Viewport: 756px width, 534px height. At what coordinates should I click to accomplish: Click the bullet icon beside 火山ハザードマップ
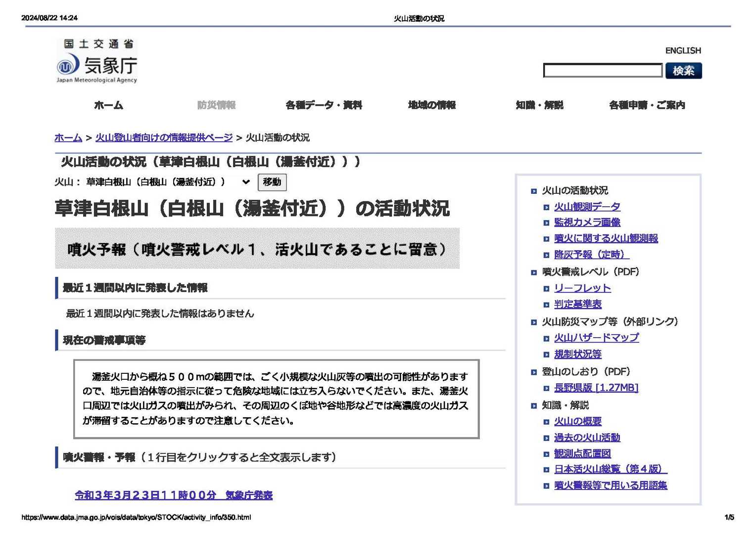pos(546,339)
